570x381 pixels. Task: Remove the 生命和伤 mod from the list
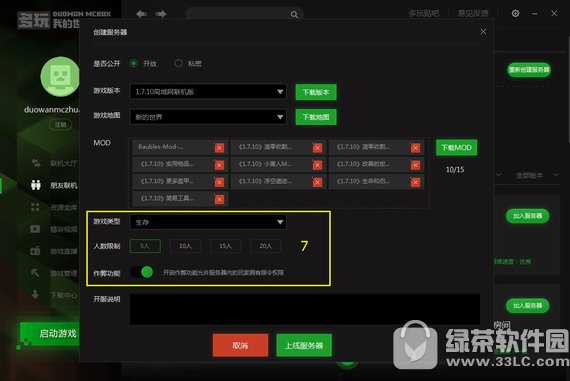[x=416, y=182]
